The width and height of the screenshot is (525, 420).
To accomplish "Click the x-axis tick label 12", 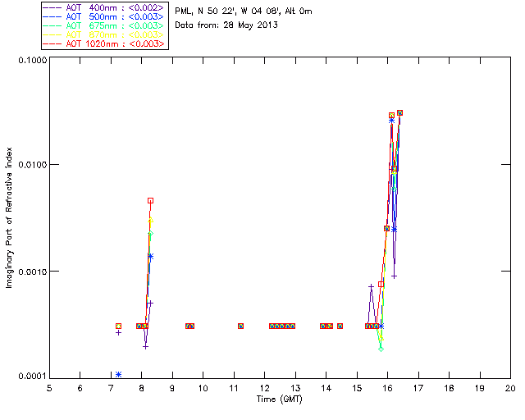I will click(x=264, y=388).
